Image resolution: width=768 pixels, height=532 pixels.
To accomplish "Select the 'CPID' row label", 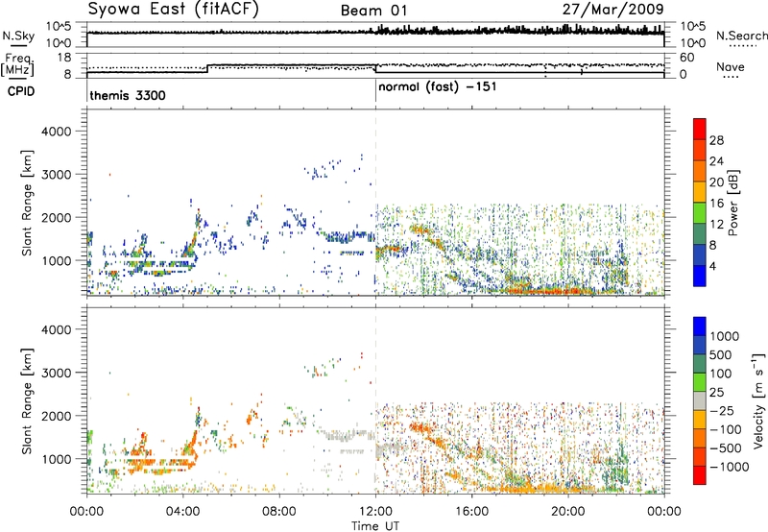I will [21, 91].
